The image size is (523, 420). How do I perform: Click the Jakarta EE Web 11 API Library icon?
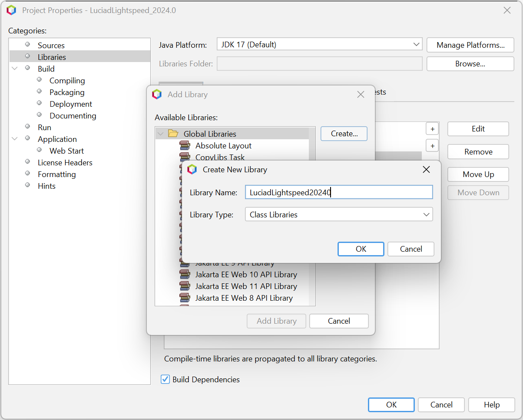point(185,286)
